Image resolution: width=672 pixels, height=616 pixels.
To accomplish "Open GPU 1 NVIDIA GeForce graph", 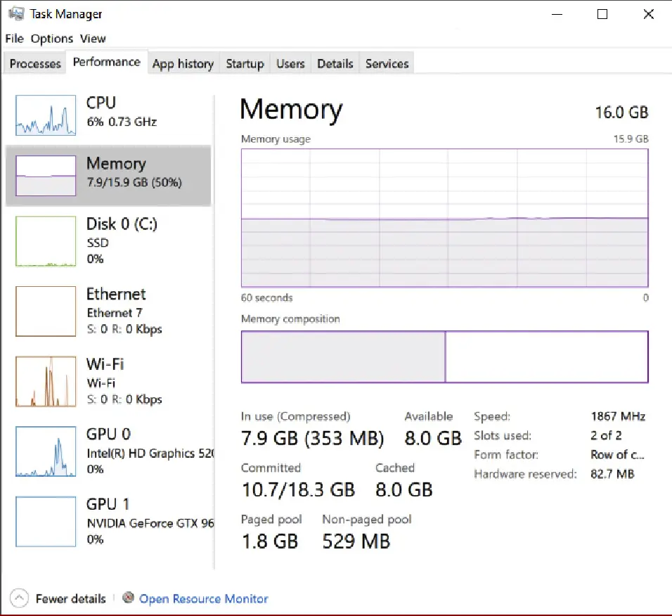I will [x=46, y=522].
